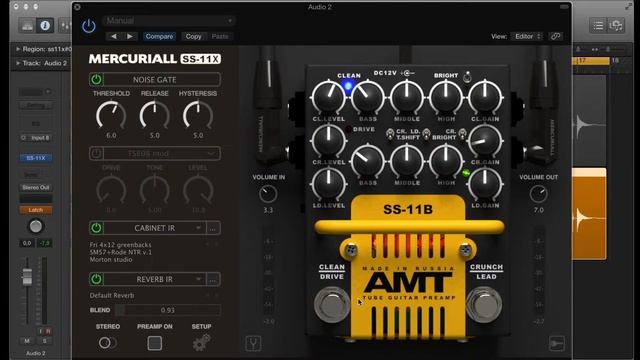
Task: Click the drive channel Middle knob
Action: (x=407, y=162)
